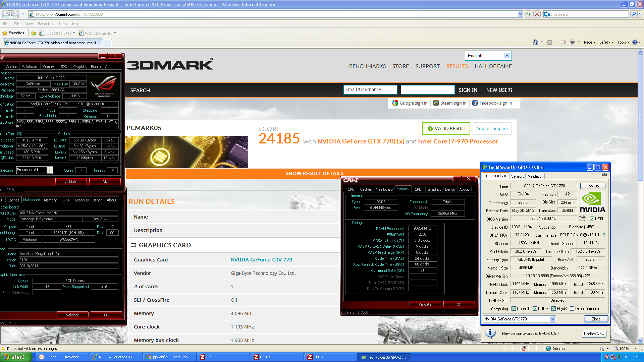Refresh the page with green arrows icon

pyautogui.click(x=528, y=14)
